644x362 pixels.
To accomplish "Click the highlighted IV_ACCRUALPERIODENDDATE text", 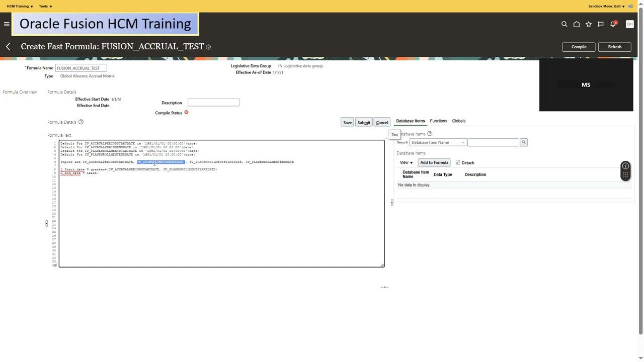I will [x=160, y=162].
